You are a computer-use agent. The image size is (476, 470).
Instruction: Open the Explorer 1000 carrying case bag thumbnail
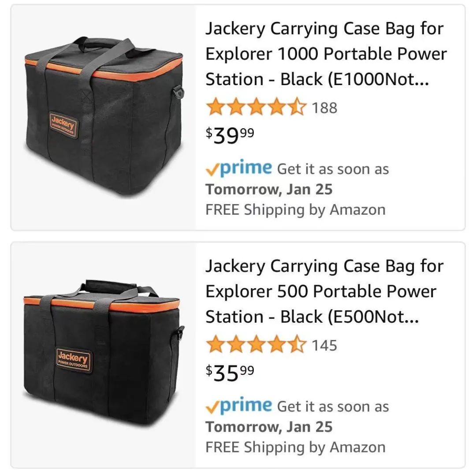click(x=103, y=117)
